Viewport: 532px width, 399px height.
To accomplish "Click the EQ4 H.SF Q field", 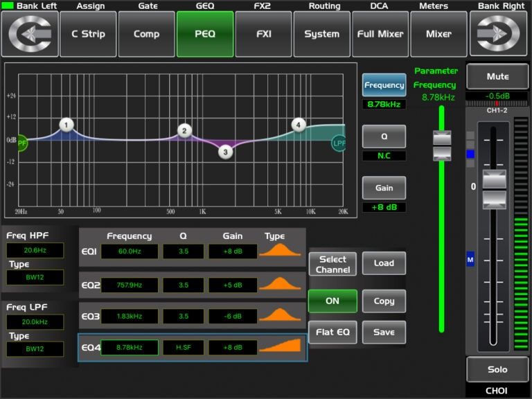I will tap(184, 348).
